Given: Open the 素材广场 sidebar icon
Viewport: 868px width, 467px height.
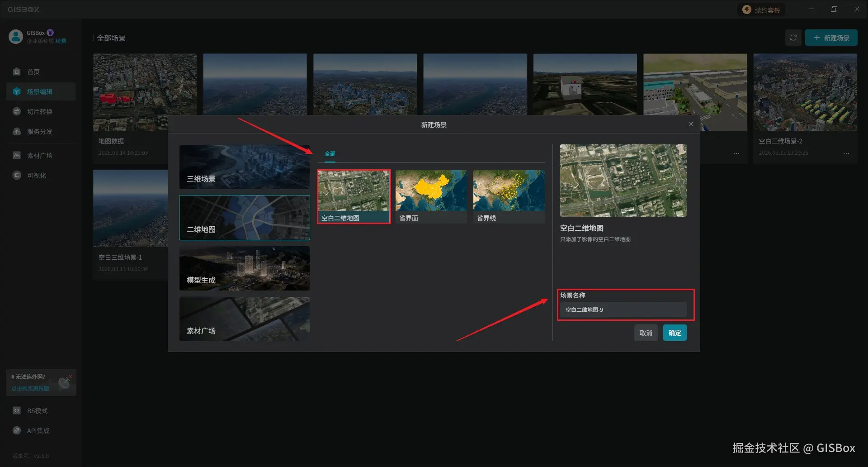Looking at the screenshot, I should click(17, 156).
